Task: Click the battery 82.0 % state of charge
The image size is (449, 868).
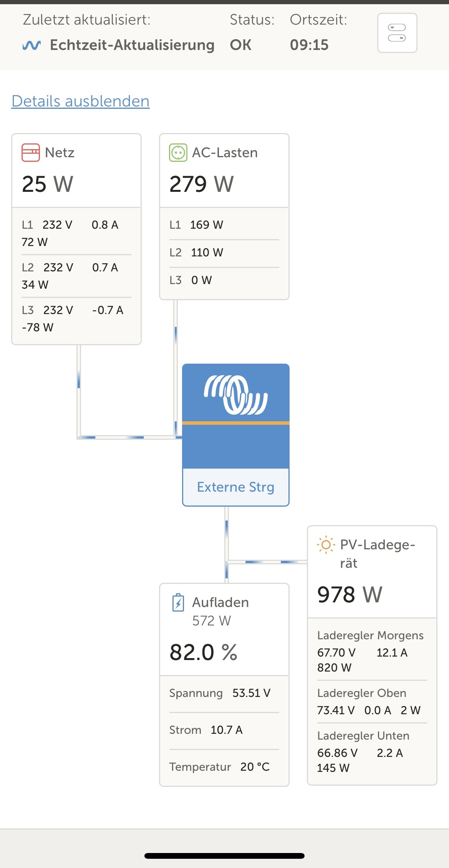Action: click(x=204, y=652)
